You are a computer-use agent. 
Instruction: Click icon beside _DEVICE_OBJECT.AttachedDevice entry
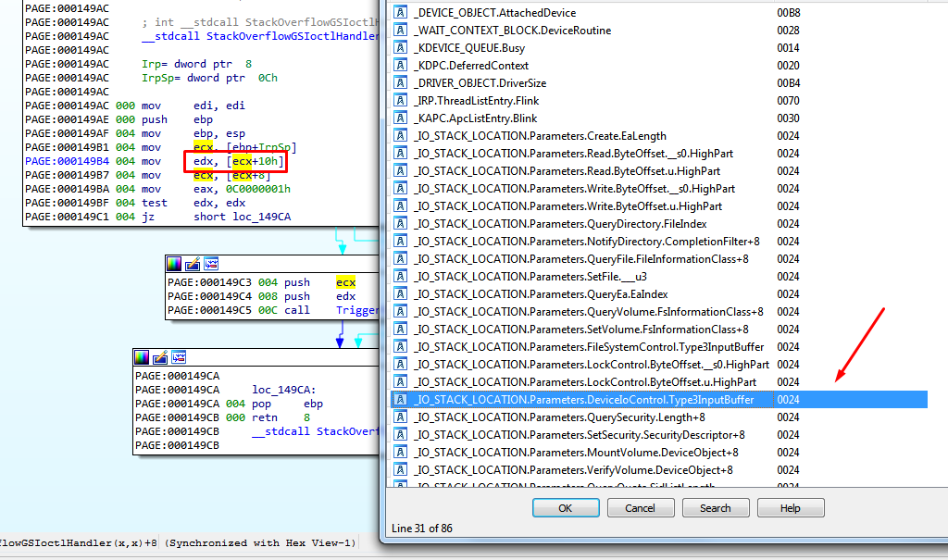pos(401,13)
